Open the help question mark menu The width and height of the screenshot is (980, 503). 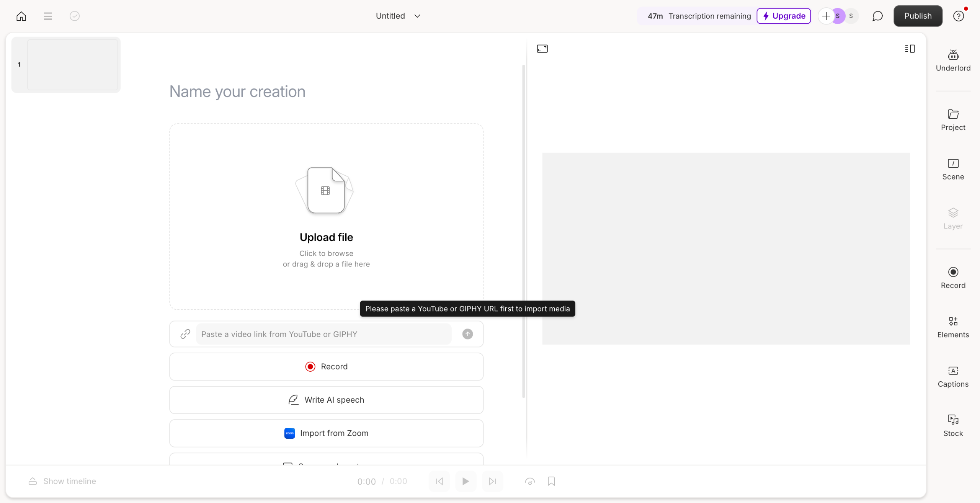(x=959, y=16)
